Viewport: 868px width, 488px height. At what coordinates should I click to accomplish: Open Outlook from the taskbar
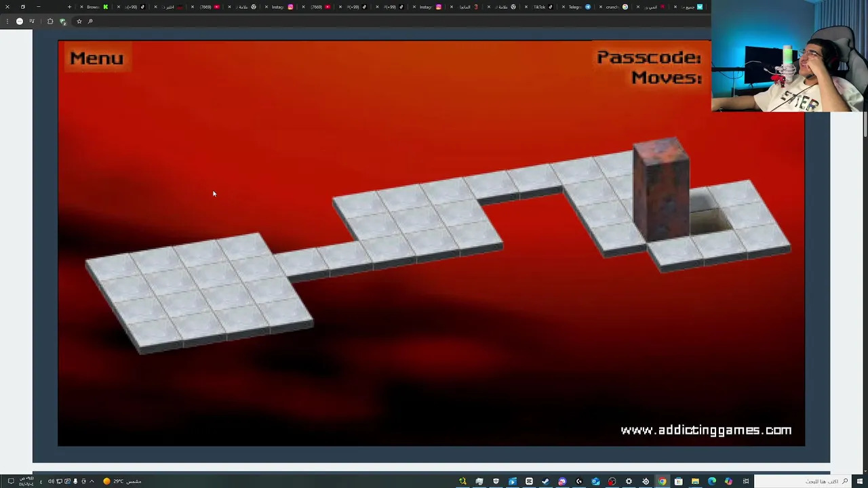tap(595, 481)
